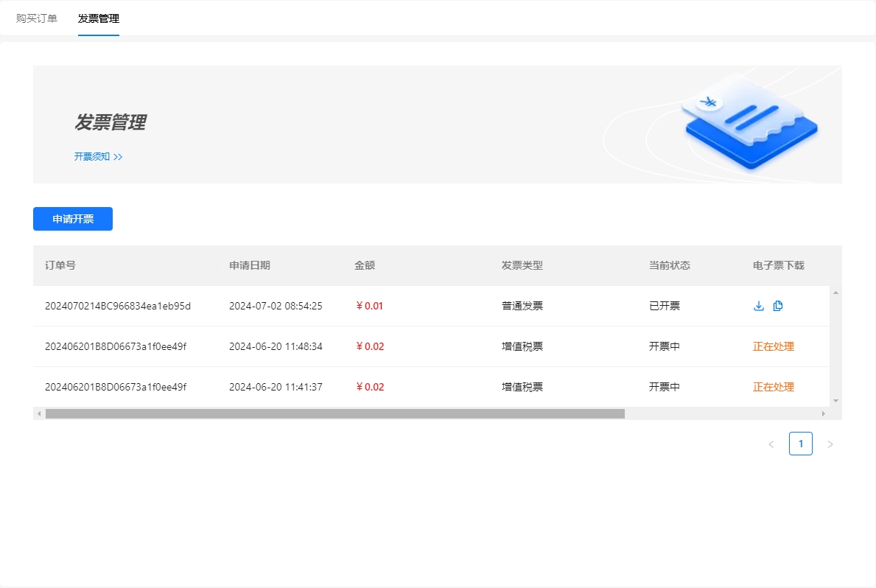This screenshot has width=876, height=588.
Task: Go to previous page via left chevron
Action: click(x=771, y=444)
